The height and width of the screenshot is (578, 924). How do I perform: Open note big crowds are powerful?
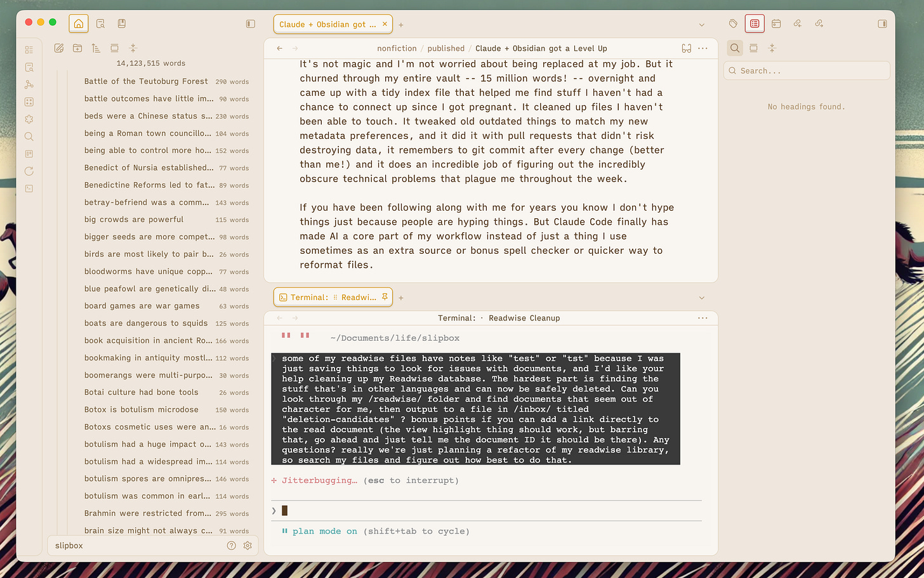click(x=166, y=220)
